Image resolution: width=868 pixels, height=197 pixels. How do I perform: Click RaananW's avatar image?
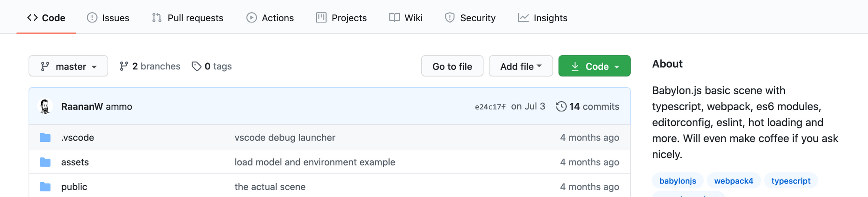point(45,106)
